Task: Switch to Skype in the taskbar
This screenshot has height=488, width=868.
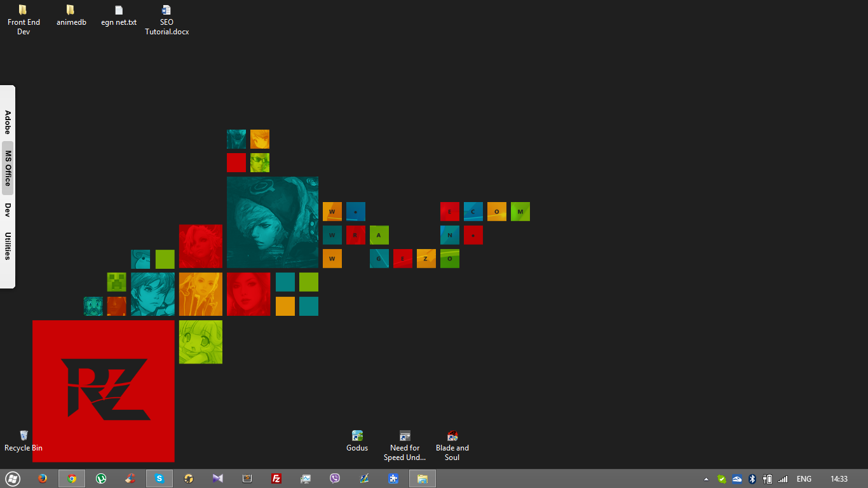Action: [x=159, y=478]
